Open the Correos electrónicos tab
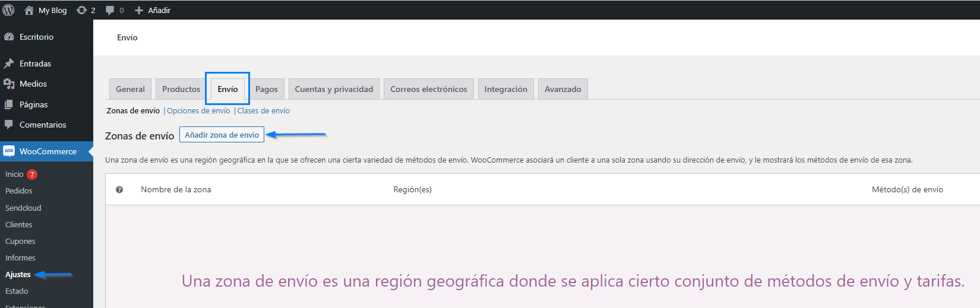The width and height of the screenshot is (980, 308). tap(429, 89)
